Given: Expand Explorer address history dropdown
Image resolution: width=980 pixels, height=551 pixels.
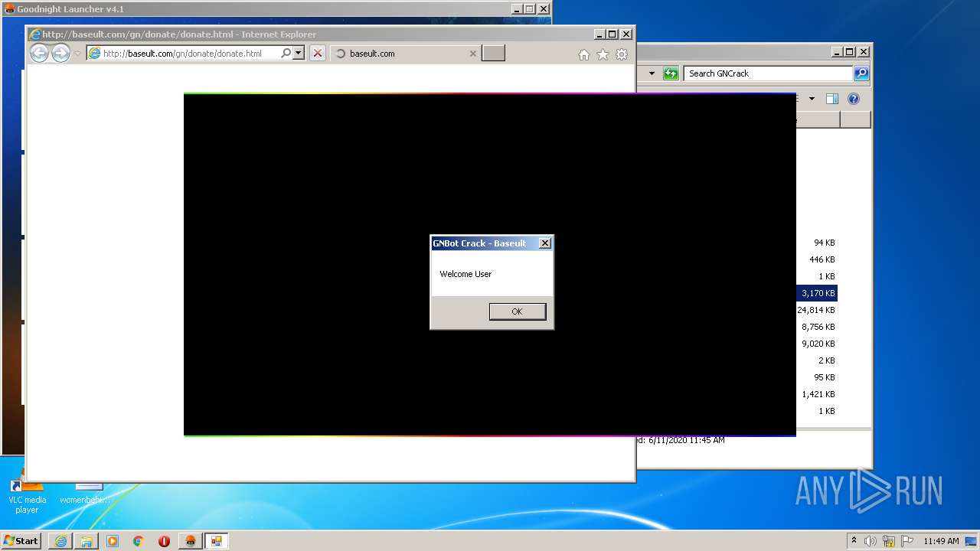Looking at the screenshot, I should coord(652,73).
